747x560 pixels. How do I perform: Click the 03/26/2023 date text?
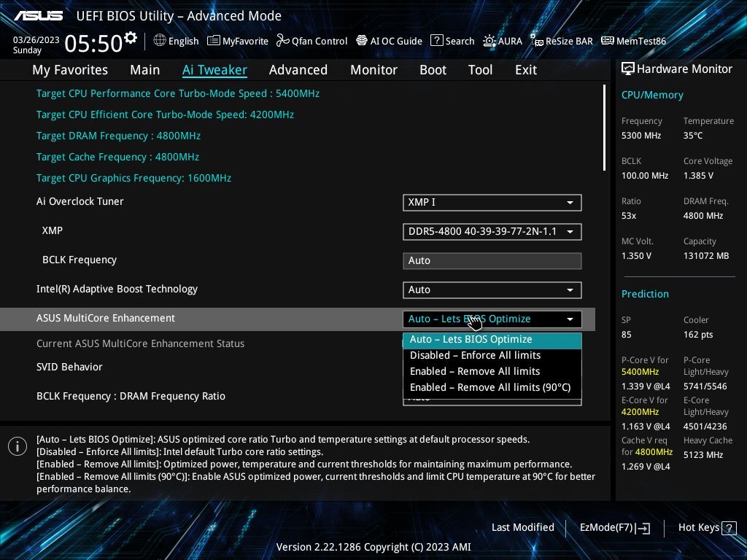(36, 40)
